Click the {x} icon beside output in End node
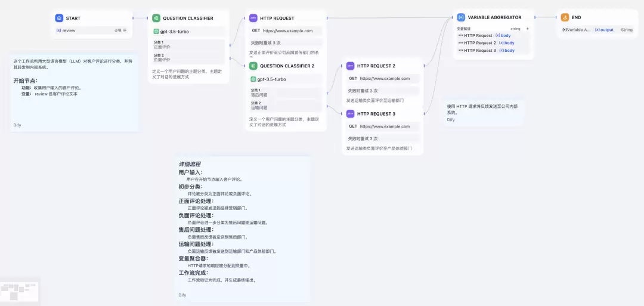 pyautogui.click(x=597, y=30)
